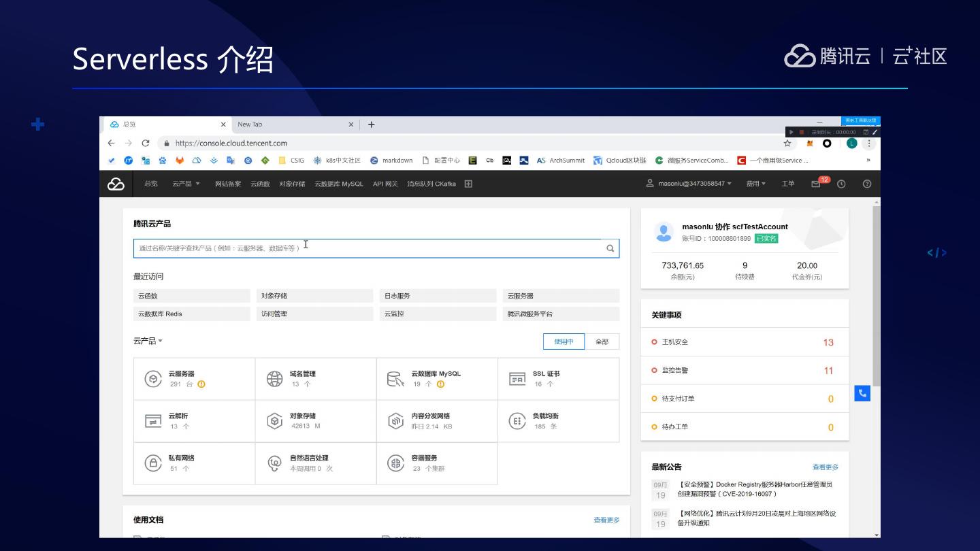Viewport: 980px width, 551px height.
Task: Click the help question mark icon
Action: point(866,184)
